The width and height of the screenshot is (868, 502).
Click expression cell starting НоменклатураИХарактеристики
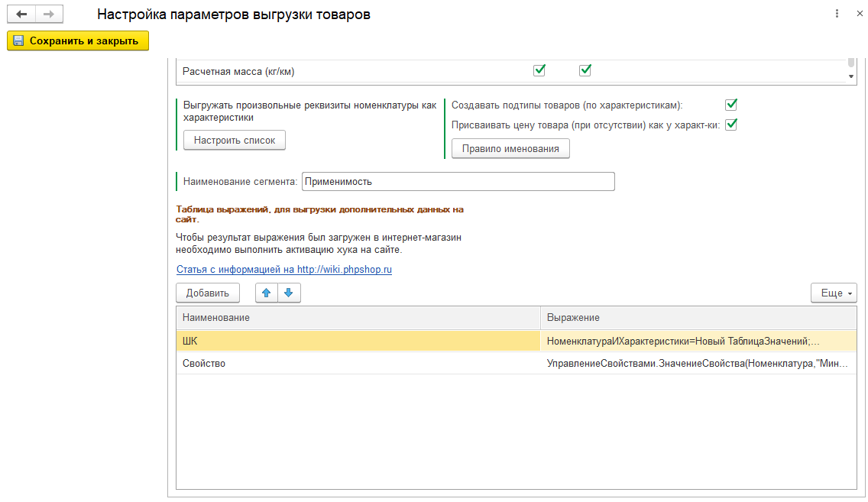pyautogui.click(x=698, y=341)
